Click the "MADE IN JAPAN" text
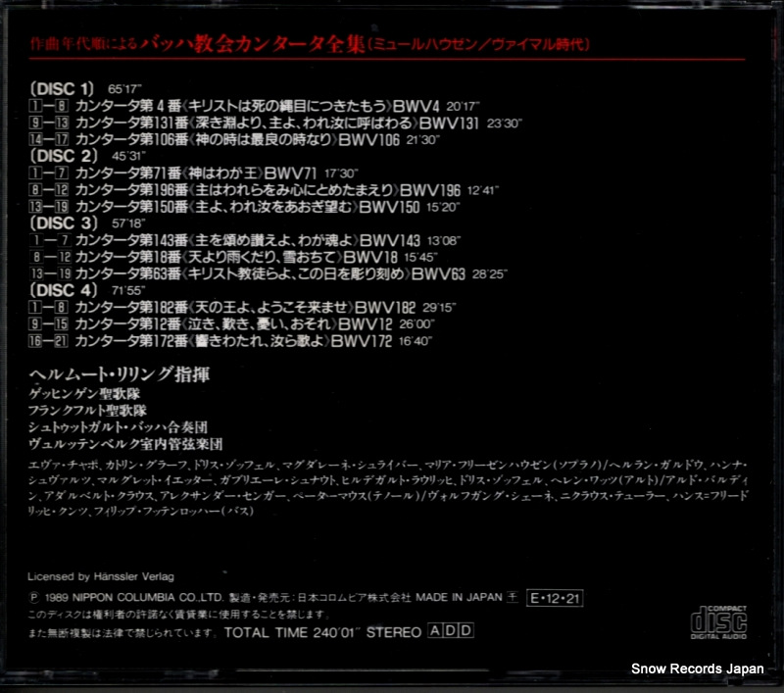This screenshot has width=784, height=693. [x=459, y=597]
